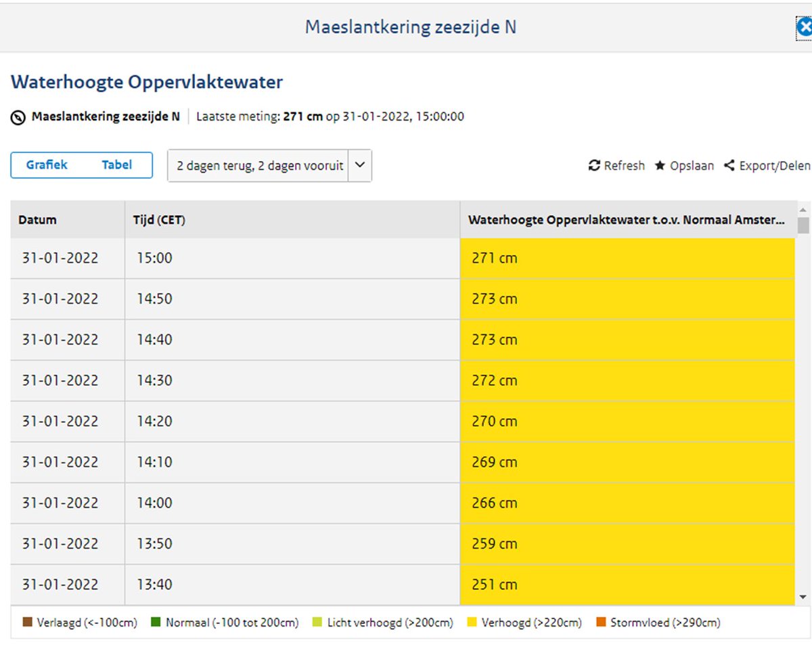Select the Tabel tab

(116, 165)
